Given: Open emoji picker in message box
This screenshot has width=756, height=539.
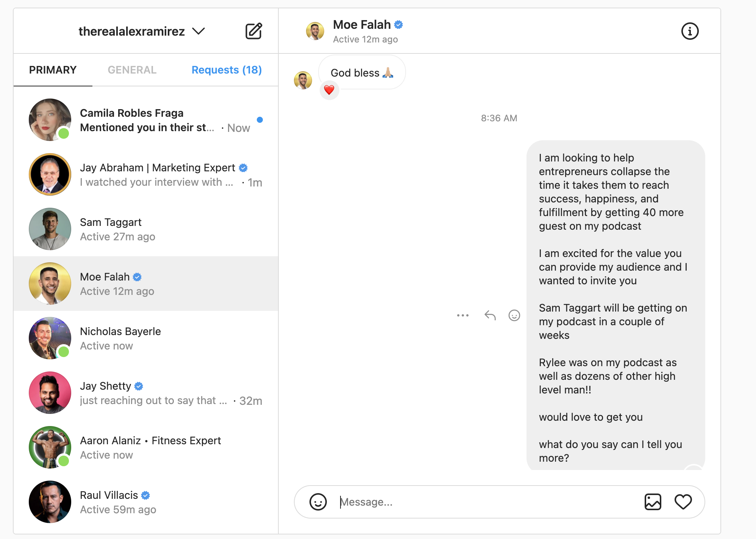Looking at the screenshot, I should click(x=318, y=502).
